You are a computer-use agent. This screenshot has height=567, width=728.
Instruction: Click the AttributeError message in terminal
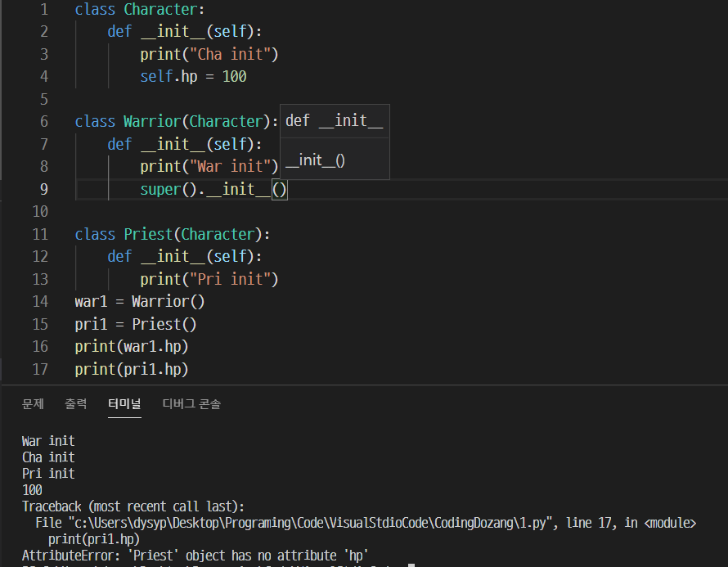(x=195, y=556)
